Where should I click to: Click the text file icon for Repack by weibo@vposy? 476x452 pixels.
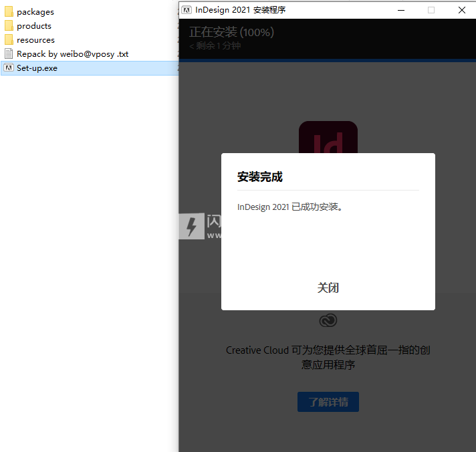tap(9, 53)
